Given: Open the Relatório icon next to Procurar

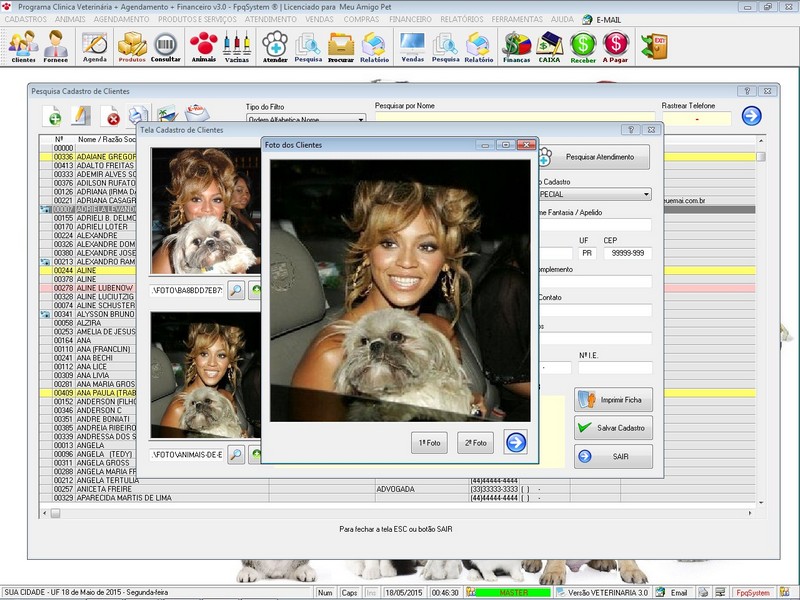Looking at the screenshot, I should pyautogui.click(x=374, y=46).
